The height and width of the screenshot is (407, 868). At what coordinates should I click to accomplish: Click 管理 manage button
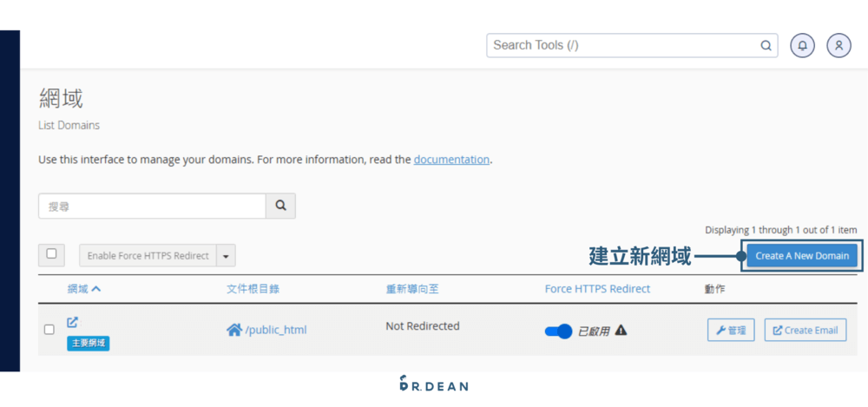[731, 330]
